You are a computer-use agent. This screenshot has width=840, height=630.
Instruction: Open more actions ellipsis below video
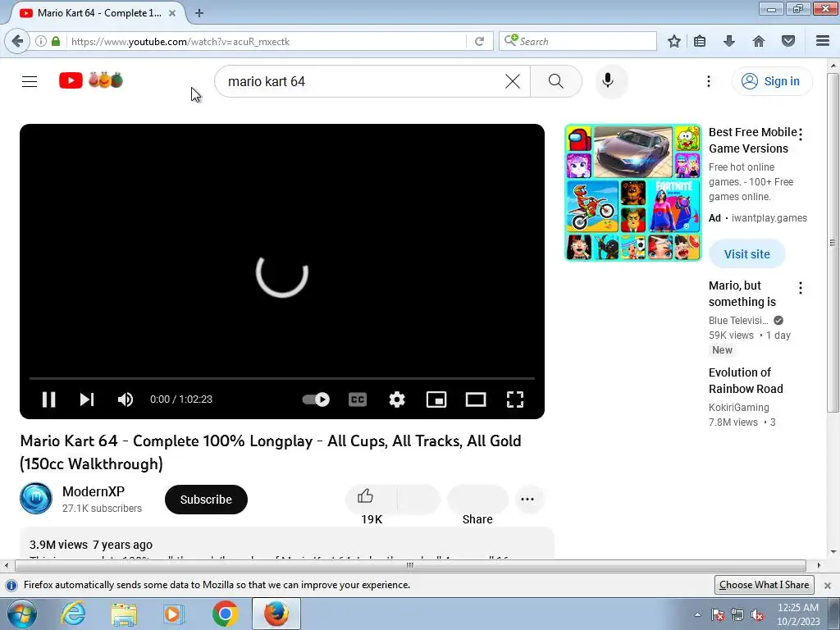527,500
